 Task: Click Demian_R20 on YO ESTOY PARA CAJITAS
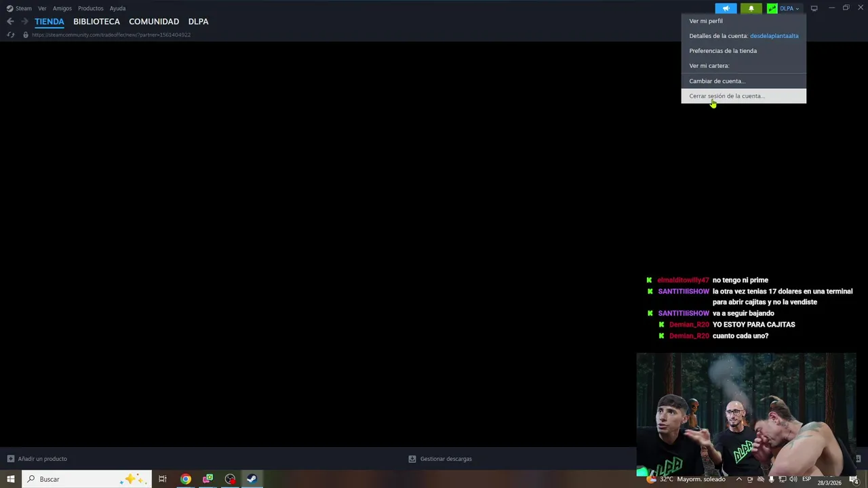pos(689,325)
